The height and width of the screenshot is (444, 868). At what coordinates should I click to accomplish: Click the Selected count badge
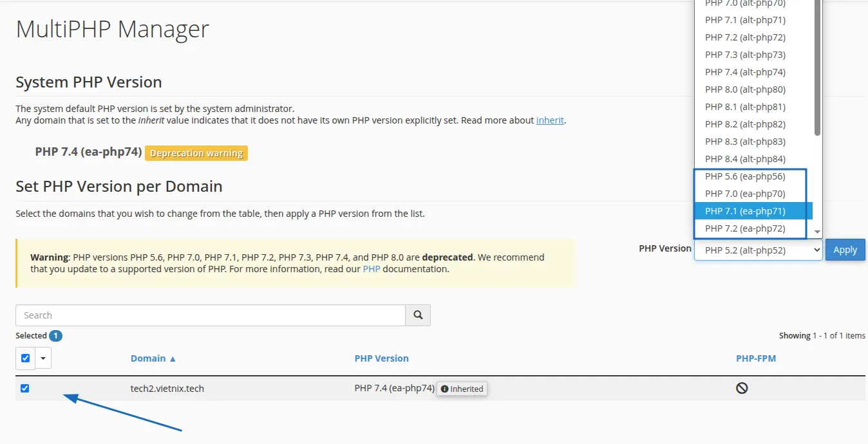(x=55, y=335)
